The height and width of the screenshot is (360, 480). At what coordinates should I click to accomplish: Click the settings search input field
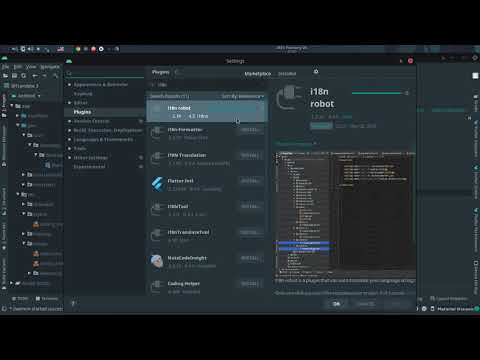coord(105,73)
